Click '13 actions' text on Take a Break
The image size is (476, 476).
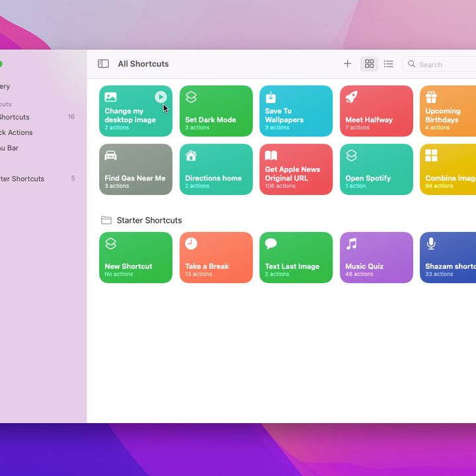point(198,274)
